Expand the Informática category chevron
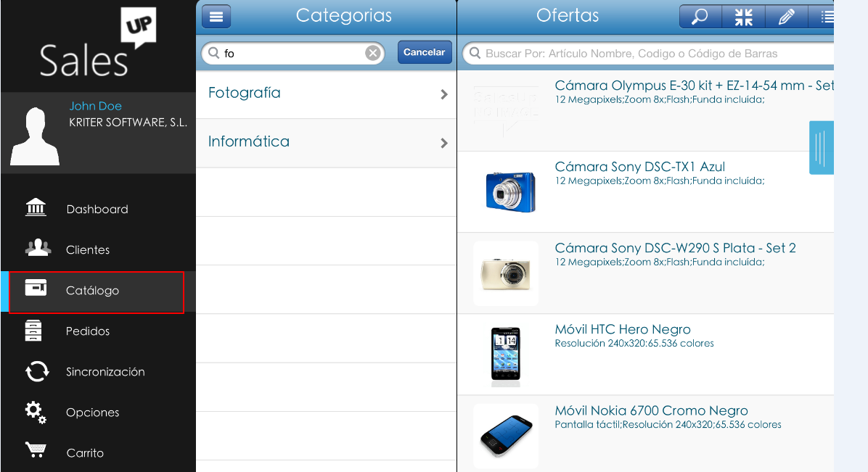This screenshot has height=472, width=868. pyautogui.click(x=444, y=144)
